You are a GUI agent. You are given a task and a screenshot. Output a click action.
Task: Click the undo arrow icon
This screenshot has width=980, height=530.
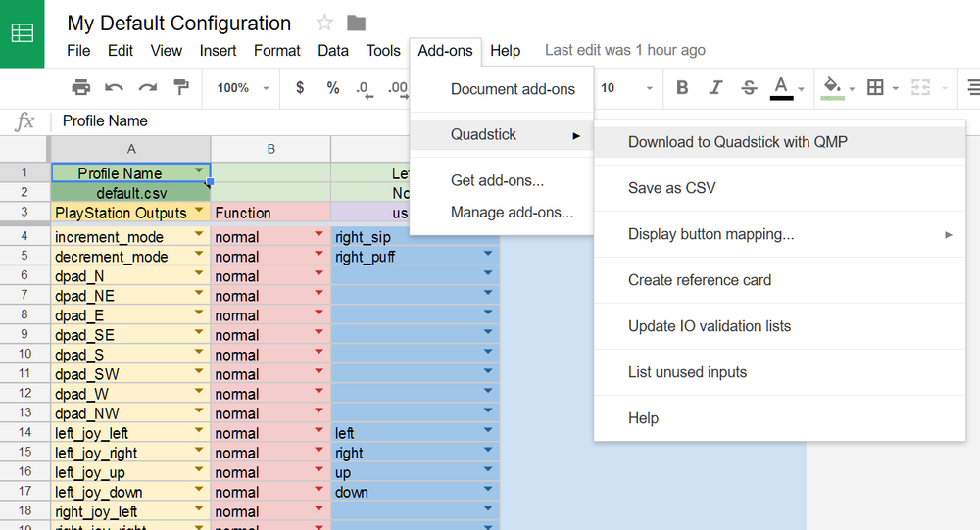114,87
